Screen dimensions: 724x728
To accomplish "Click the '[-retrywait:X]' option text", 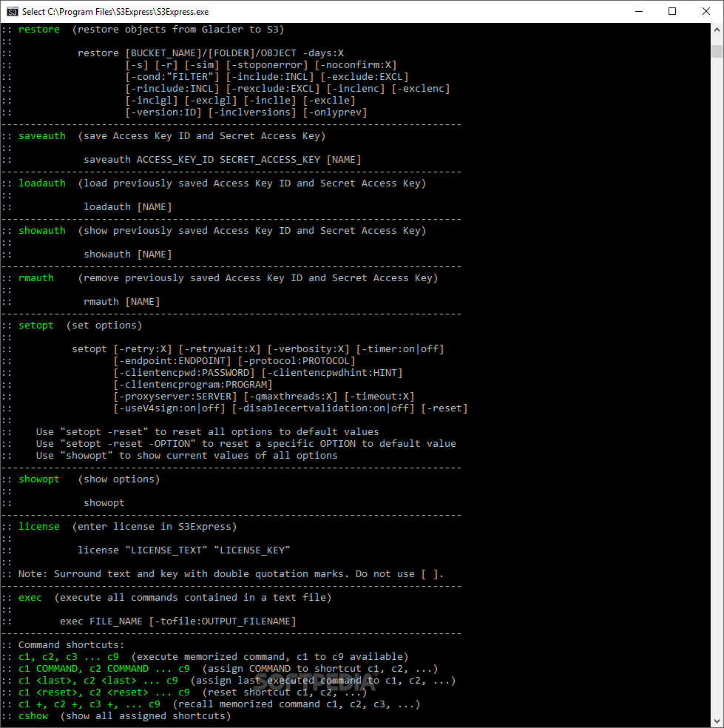I will (220, 349).
